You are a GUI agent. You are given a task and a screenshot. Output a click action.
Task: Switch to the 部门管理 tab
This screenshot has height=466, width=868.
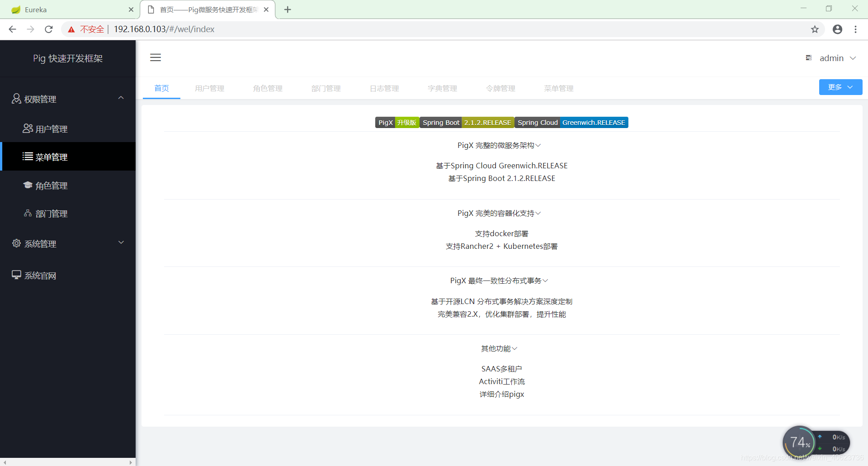point(326,88)
